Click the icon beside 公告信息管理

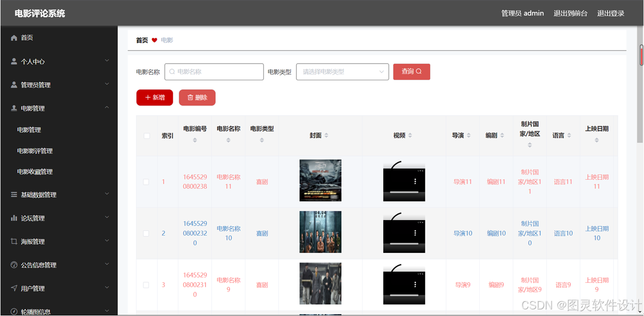(x=14, y=265)
